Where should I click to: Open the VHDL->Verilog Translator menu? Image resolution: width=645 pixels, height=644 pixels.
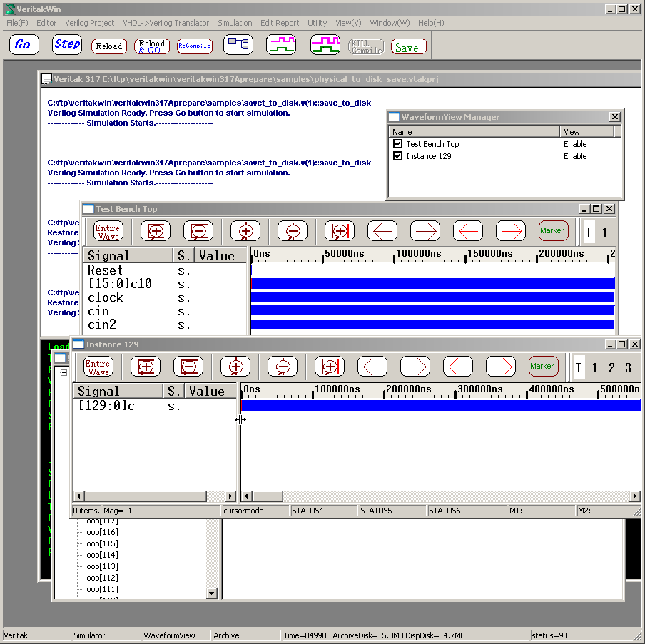[166, 23]
